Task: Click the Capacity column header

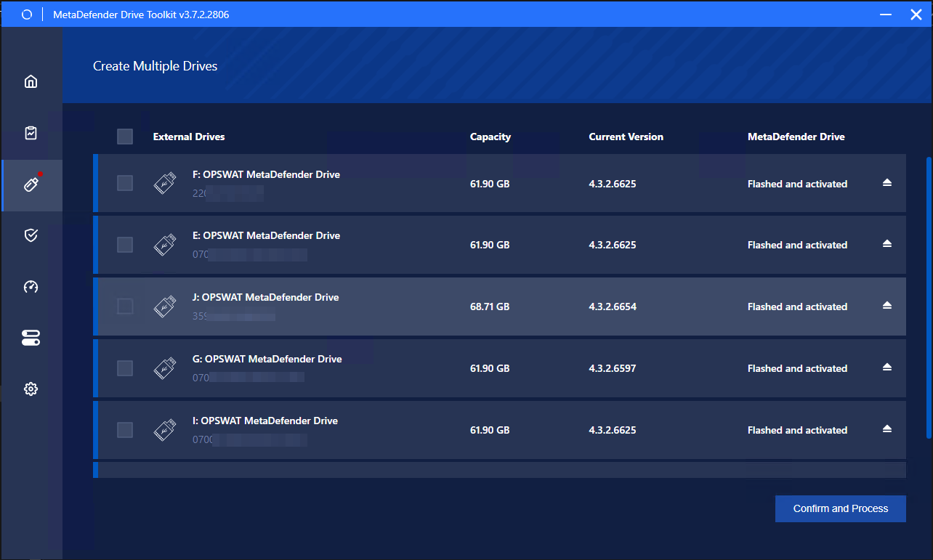Action: click(490, 137)
